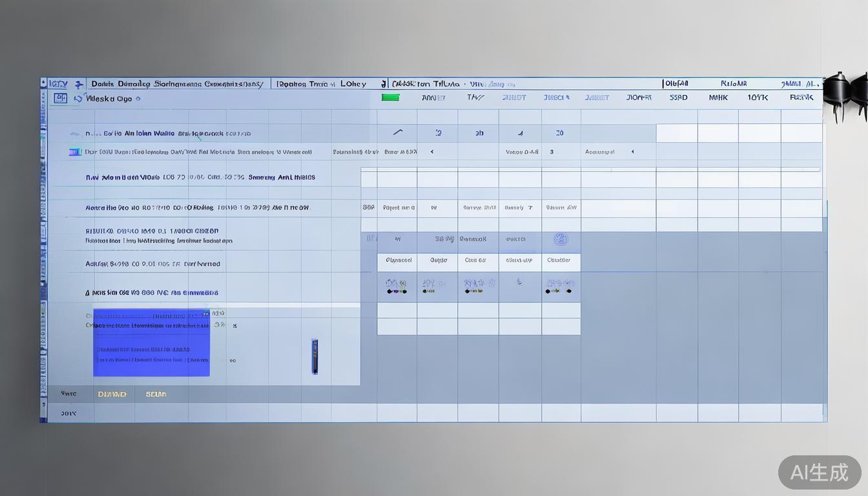Click the small blue icon starting the second row
868x496 pixels.
74,152
